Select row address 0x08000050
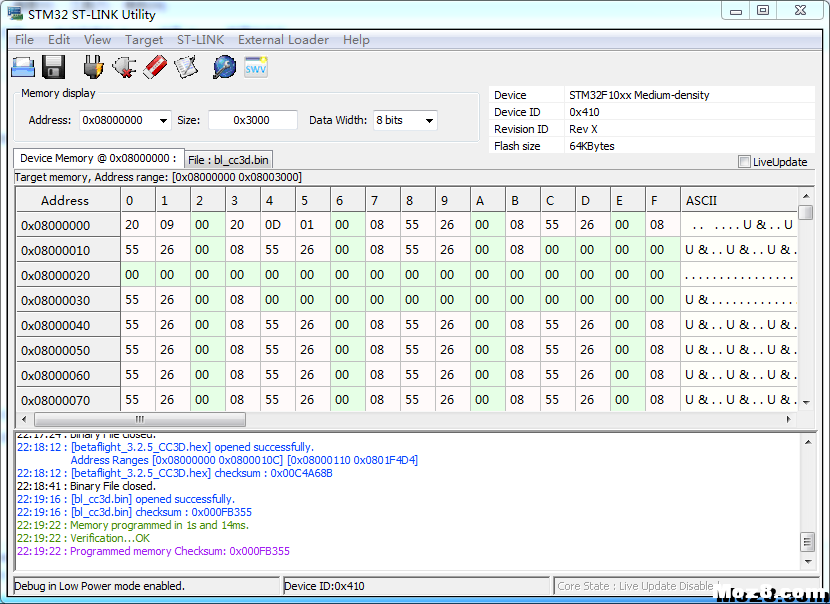Viewport: 830px width, 604px height. 68,350
